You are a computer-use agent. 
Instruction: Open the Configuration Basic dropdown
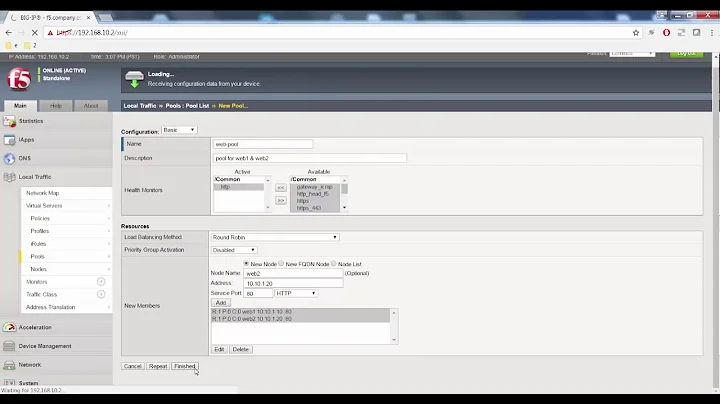pyautogui.click(x=180, y=130)
